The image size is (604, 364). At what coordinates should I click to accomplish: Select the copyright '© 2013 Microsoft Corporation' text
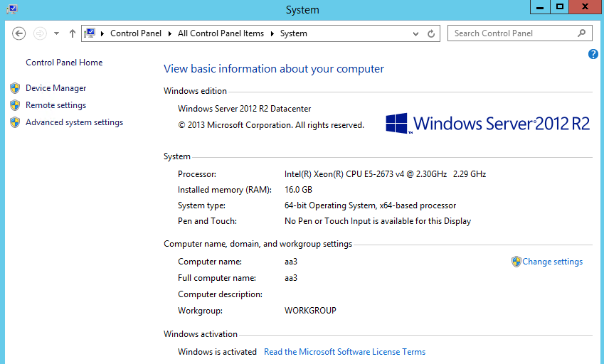(x=235, y=125)
